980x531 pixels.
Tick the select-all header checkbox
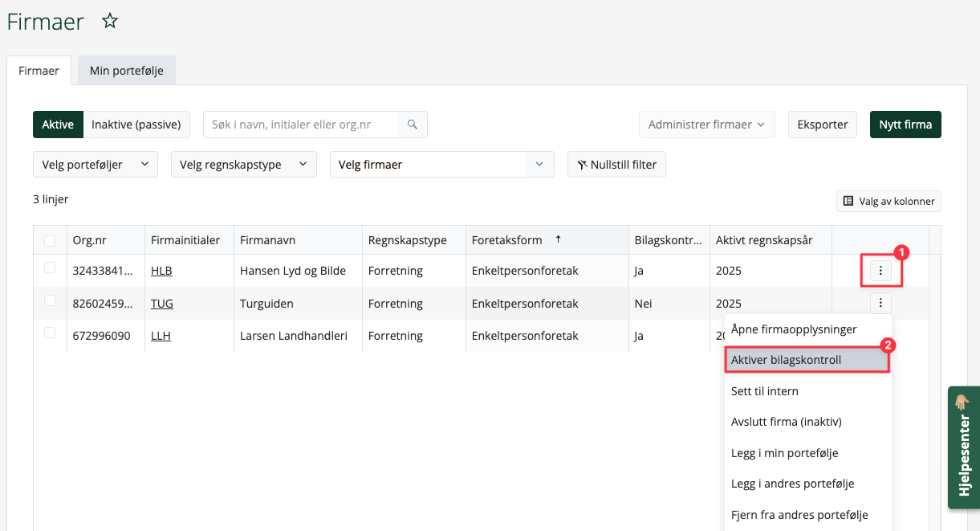click(50, 240)
